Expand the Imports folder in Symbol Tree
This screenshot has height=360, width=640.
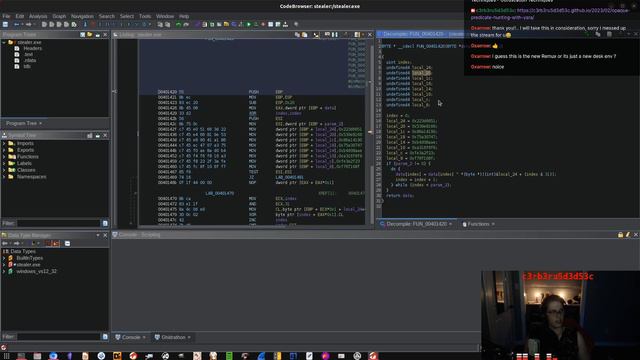pyautogui.click(x=4, y=143)
